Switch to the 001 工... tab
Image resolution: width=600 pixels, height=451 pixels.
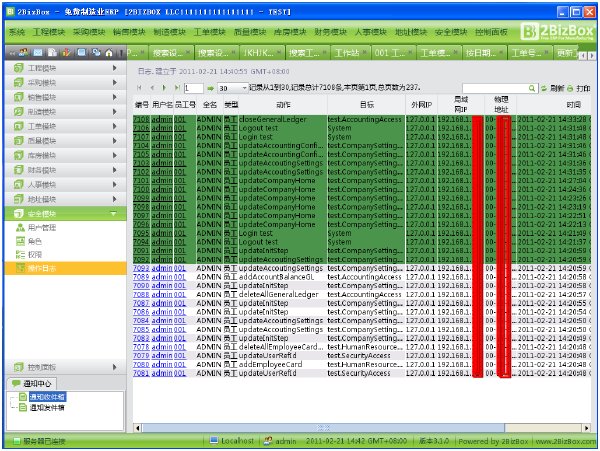[393, 53]
